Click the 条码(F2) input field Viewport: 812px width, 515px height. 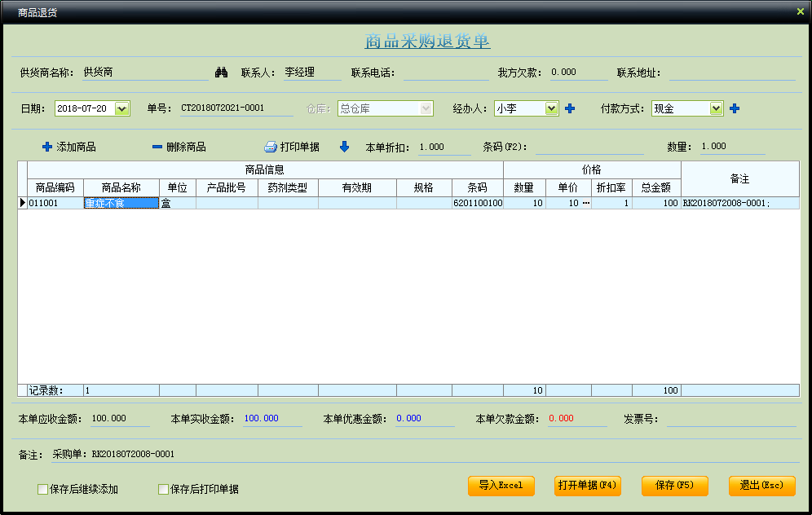pyautogui.click(x=589, y=147)
